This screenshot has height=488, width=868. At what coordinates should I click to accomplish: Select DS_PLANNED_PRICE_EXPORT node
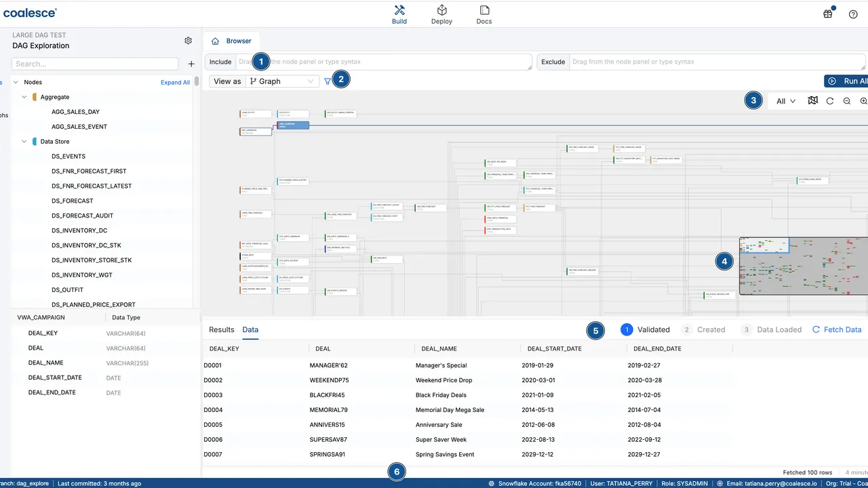(94, 305)
